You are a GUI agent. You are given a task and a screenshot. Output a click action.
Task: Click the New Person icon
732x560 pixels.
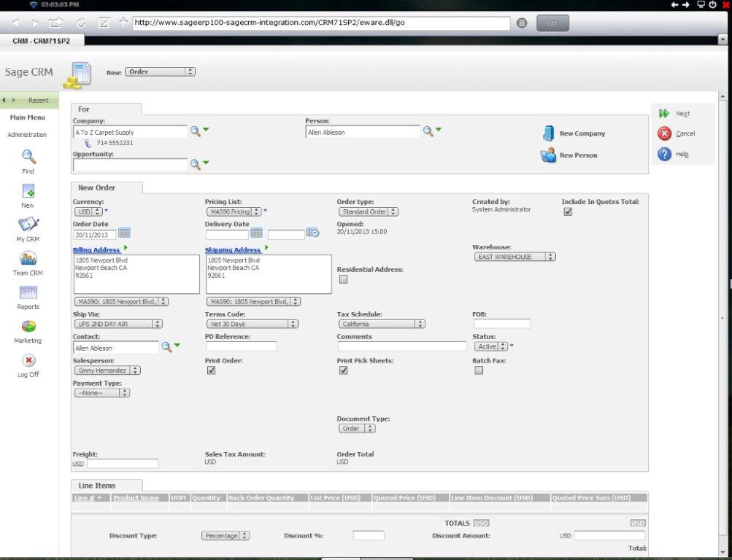pos(548,155)
